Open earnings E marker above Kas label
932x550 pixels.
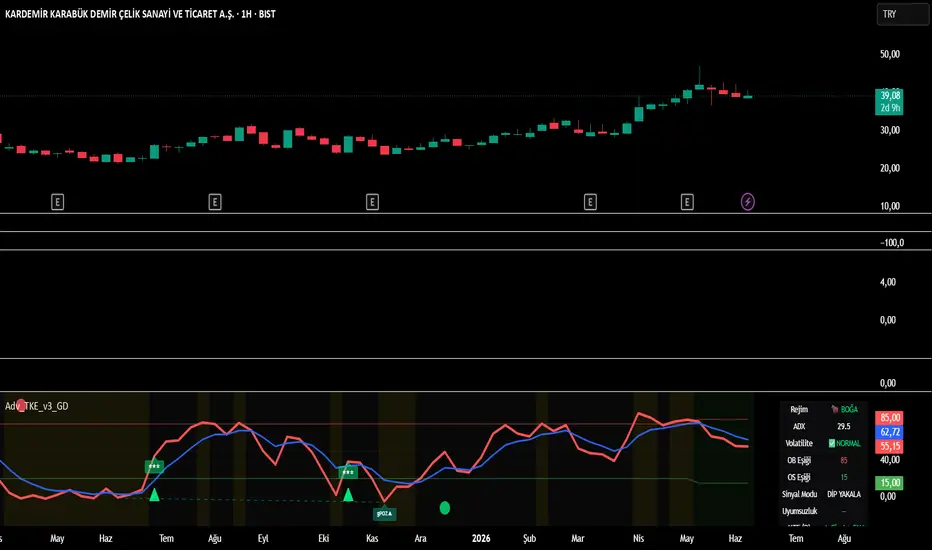point(372,202)
